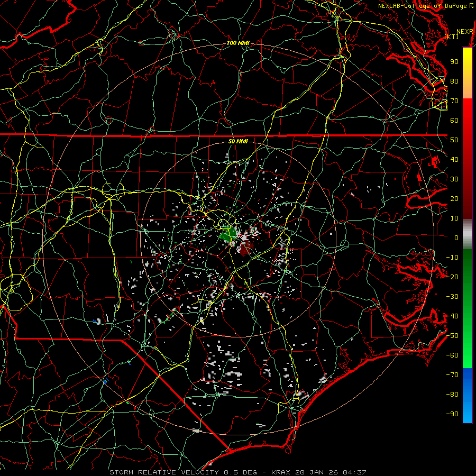
Task: Click the "STORM RELATIVE VELOCITY" caption text
Action: [x=164, y=472]
